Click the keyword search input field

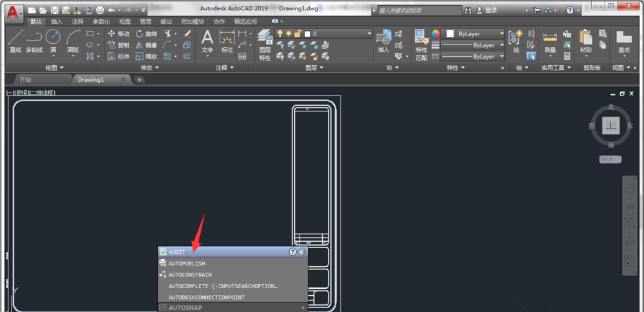[x=419, y=11]
